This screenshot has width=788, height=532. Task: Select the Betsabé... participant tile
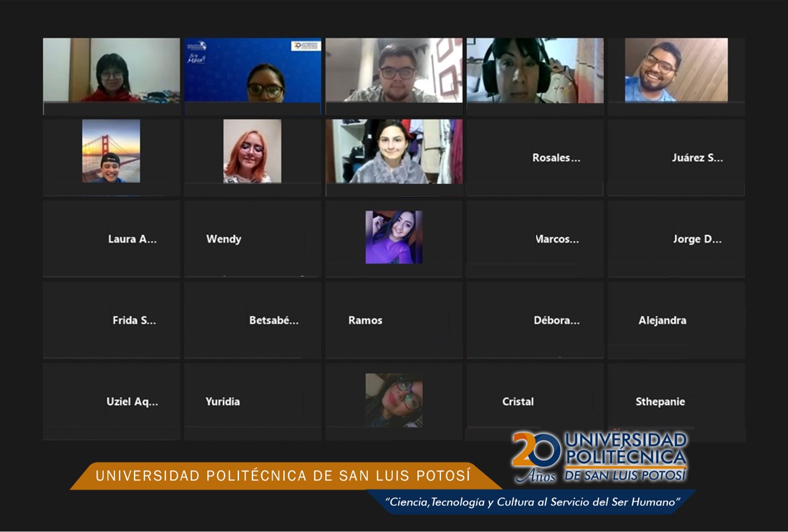[x=252, y=320]
